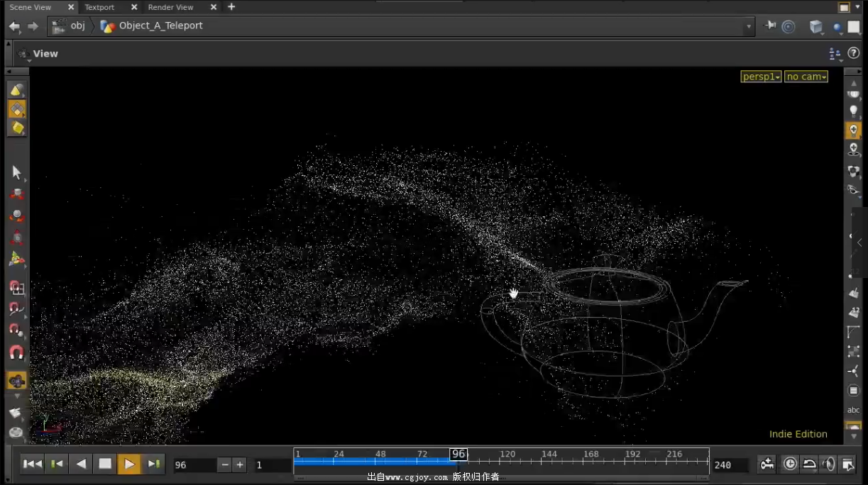
Task: Expand the right side panel arrow
Action: (859, 242)
